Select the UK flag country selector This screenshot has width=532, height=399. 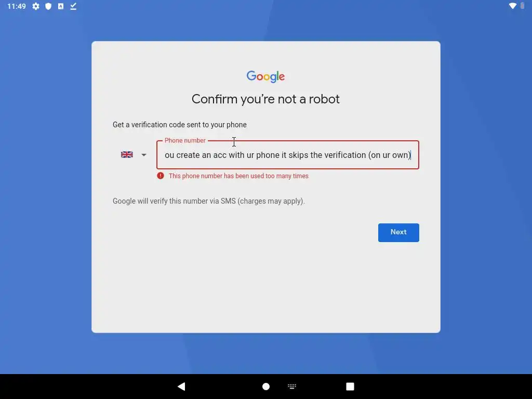(x=127, y=155)
